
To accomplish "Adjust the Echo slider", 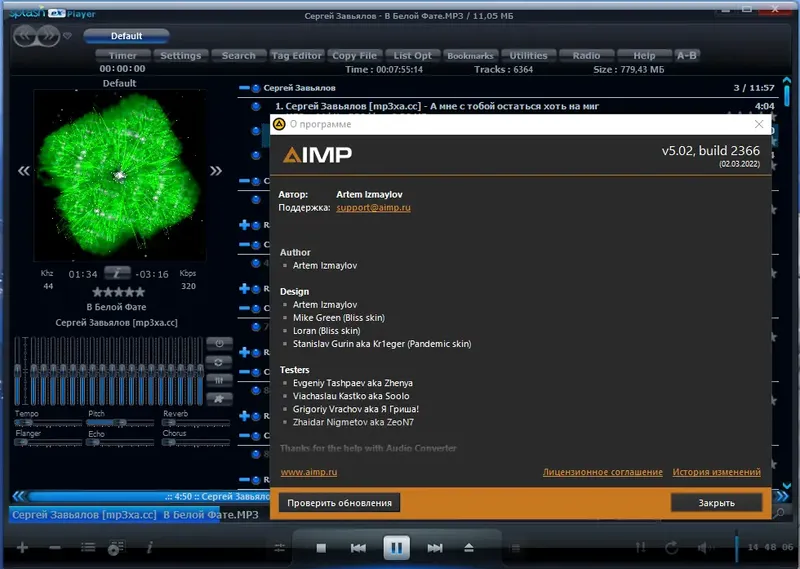I will (120, 442).
